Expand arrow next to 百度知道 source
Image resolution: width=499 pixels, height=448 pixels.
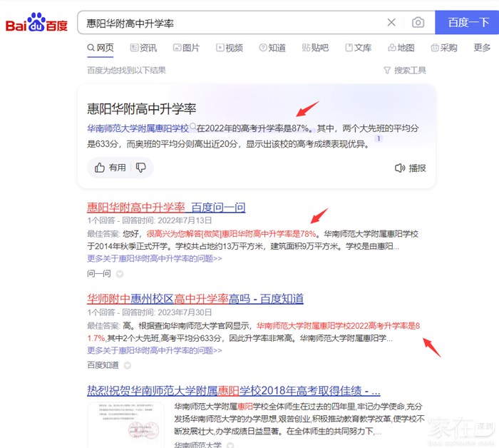[x=128, y=365]
